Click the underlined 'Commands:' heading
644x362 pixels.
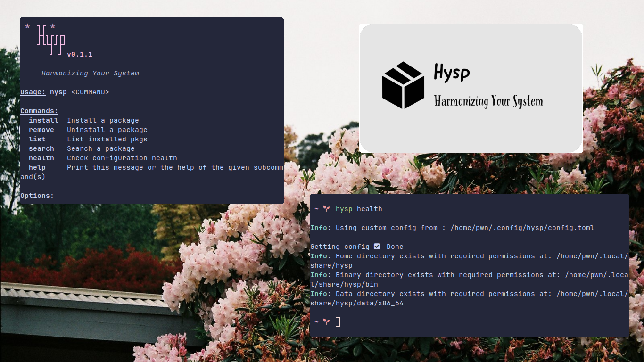click(x=39, y=111)
